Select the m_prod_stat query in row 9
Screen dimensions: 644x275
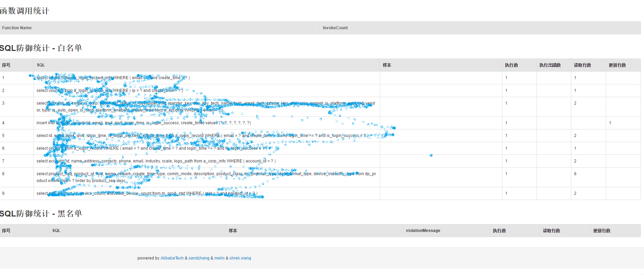(x=147, y=193)
